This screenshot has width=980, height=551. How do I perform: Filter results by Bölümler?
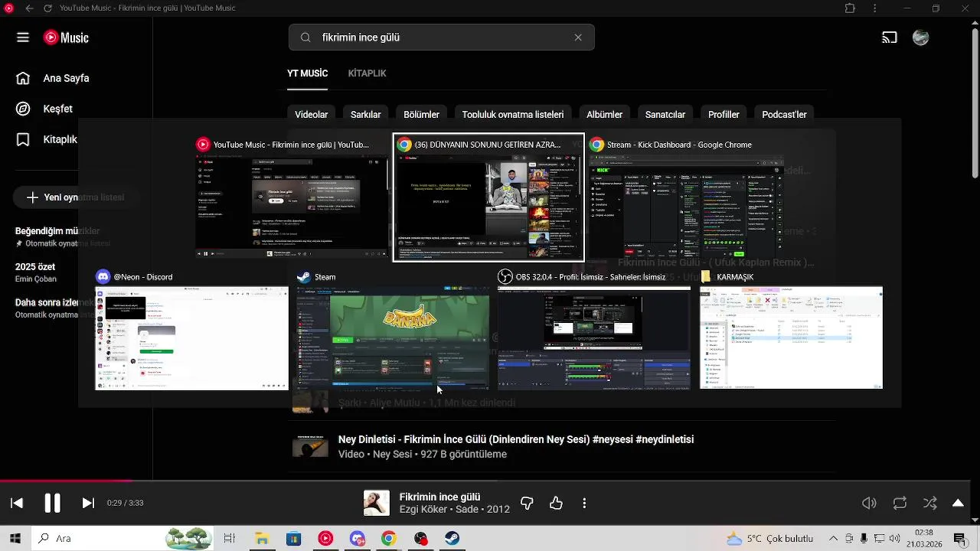click(422, 115)
